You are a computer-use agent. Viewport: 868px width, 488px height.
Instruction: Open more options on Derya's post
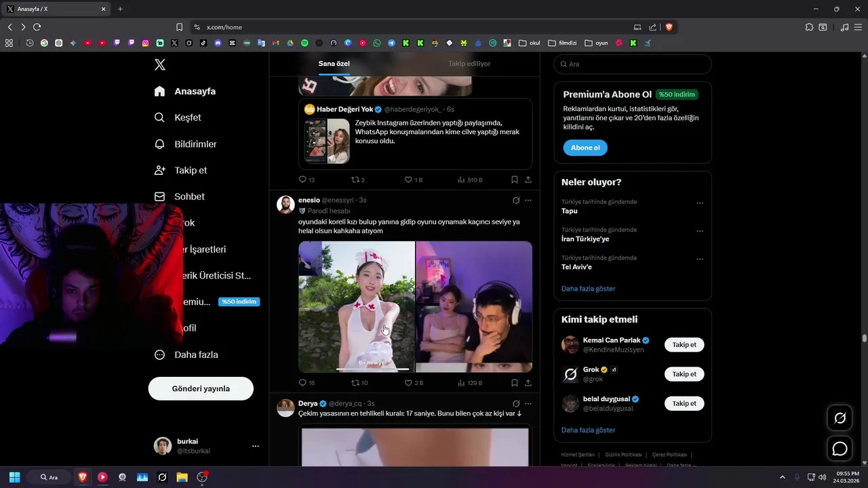point(528,403)
